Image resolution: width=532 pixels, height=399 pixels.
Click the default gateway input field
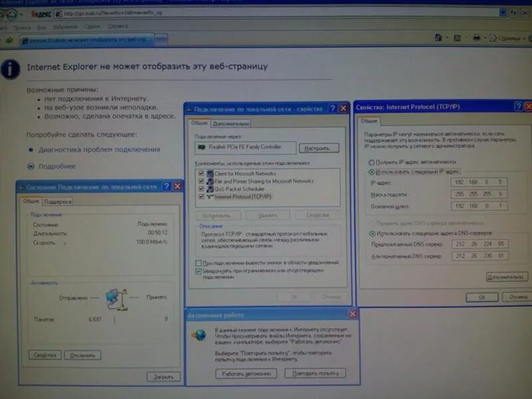(479, 206)
